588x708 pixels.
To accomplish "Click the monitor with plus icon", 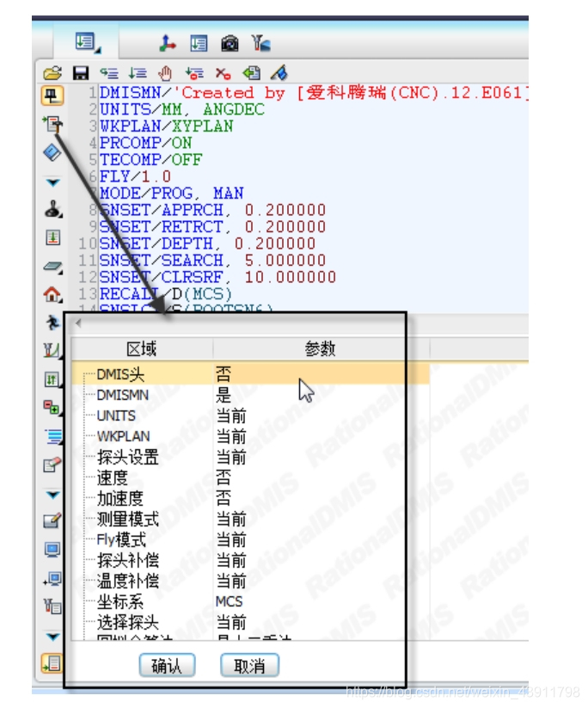I will pos(52,578).
